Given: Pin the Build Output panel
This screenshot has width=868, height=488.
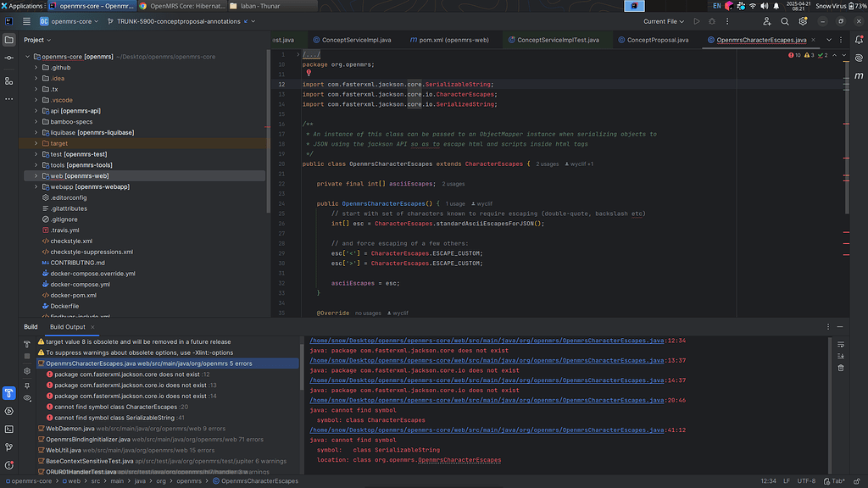Looking at the screenshot, I should click(27, 386).
